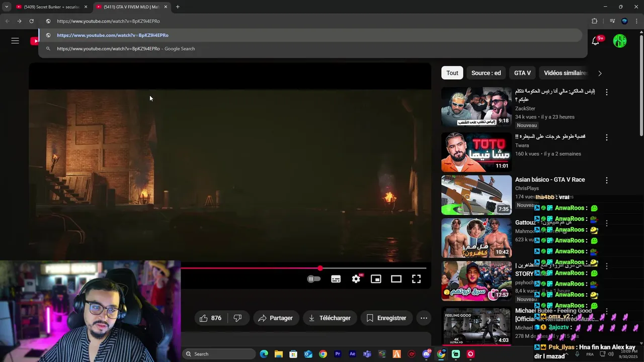Image resolution: width=644 pixels, height=362 pixels.
Task: Click the page vertical scrollbar
Action: point(640,85)
